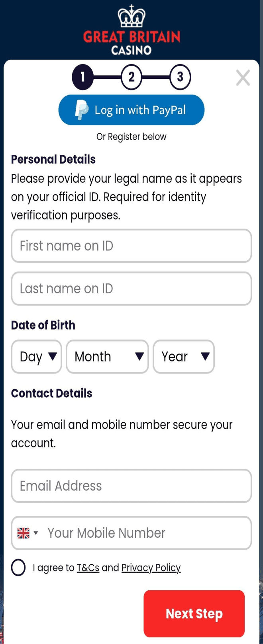Open the Day dropdown
The width and height of the screenshot is (263, 644).
36,357
